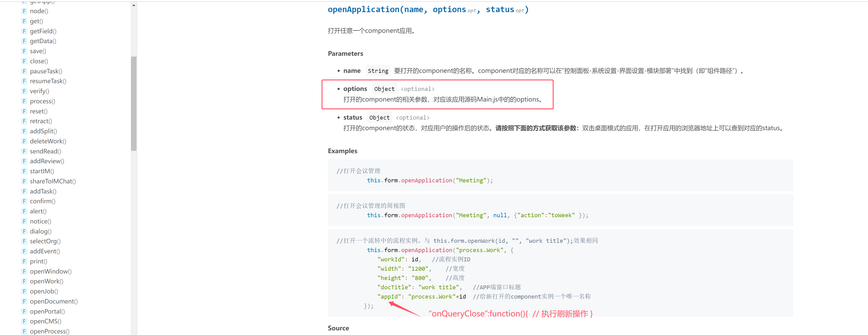Open the addReview() entry

(x=47, y=161)
